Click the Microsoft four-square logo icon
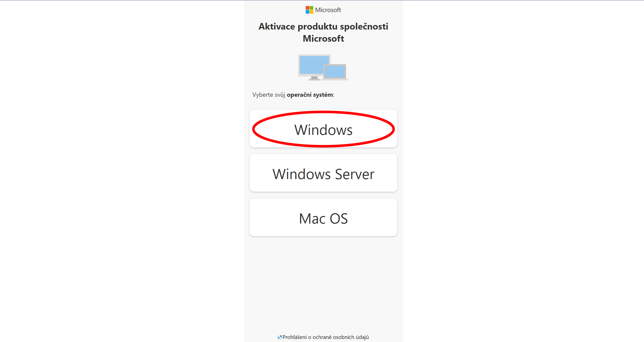 click(309, 10)
